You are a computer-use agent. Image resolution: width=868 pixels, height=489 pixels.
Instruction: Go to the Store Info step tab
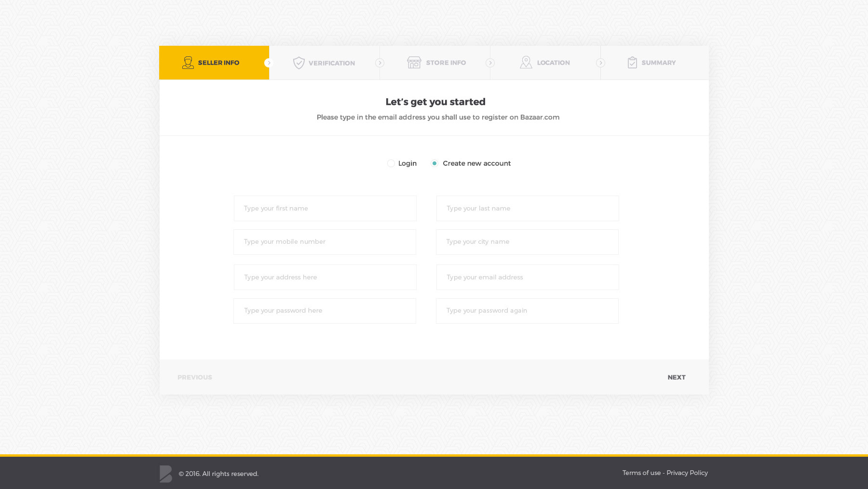point(435,63)
